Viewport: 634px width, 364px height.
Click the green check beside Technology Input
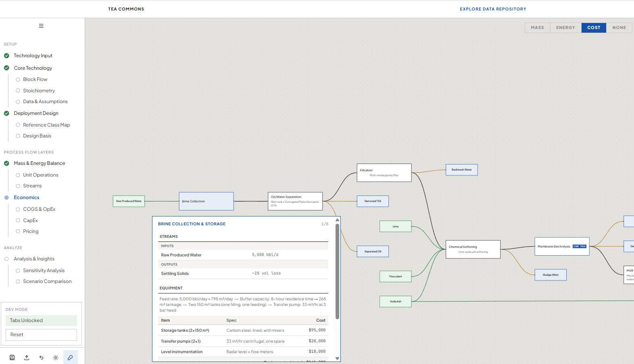click(6, 56)
